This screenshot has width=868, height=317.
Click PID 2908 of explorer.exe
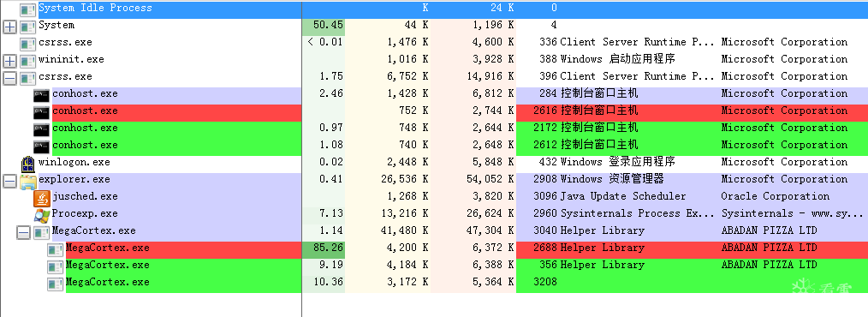(545, 179)
